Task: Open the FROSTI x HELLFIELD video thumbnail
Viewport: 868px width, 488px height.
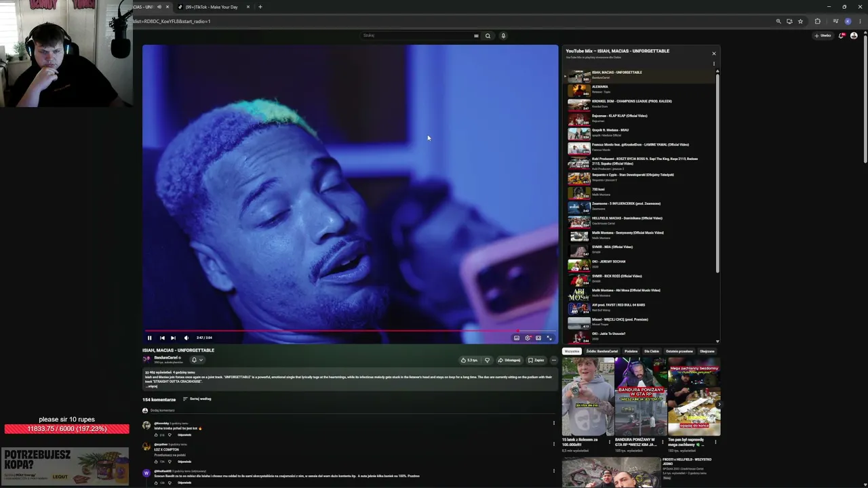Action: [x=611, y=472]
